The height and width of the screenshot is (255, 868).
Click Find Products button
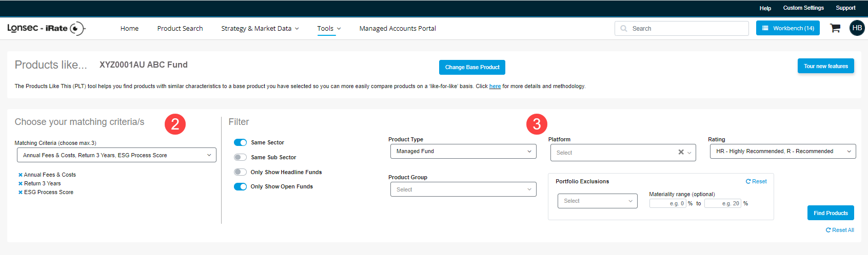pos(831,213)
